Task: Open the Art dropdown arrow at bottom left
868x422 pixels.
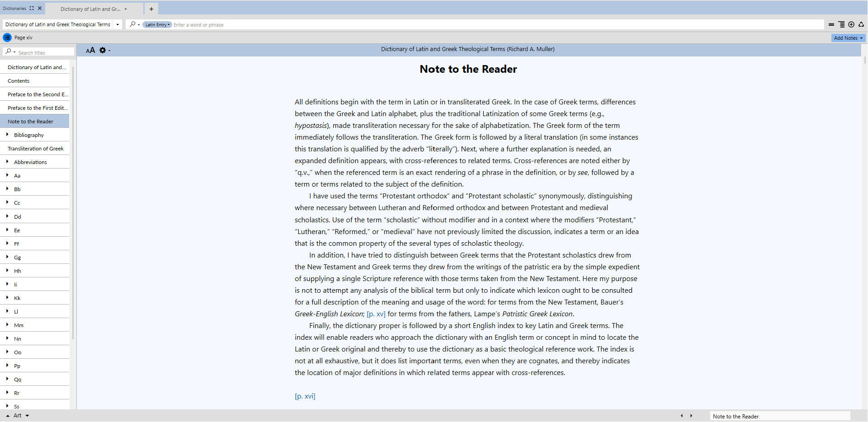Action: pyautogui.click(x=27, y=416)
